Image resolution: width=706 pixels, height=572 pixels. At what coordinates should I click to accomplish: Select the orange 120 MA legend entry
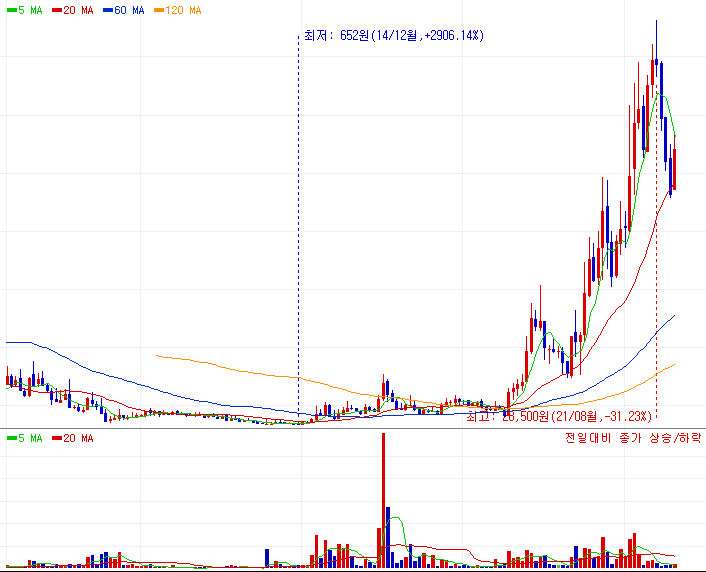[x=178, y=10]
